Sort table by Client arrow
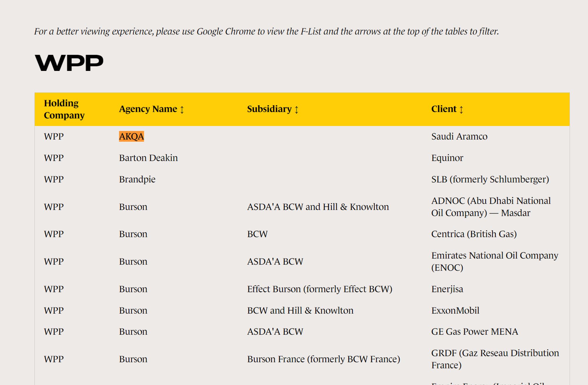The image size is (588, 385). [x=461, y=109]
